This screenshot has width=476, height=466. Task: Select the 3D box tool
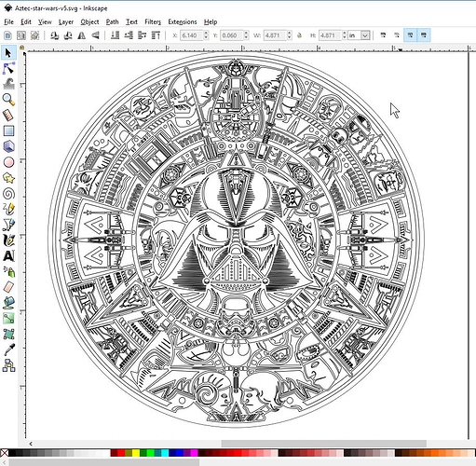(x=8, y=146)
